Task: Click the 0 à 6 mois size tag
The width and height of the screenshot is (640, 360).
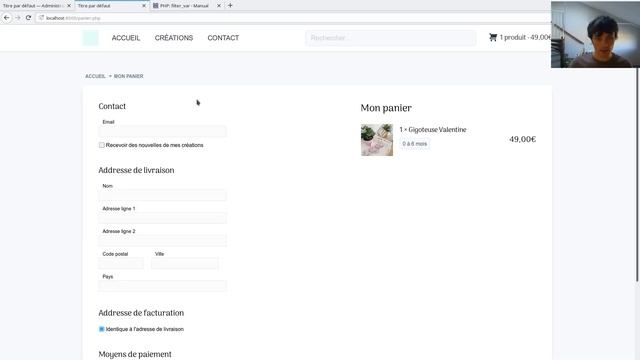Action: pos(415,144)
